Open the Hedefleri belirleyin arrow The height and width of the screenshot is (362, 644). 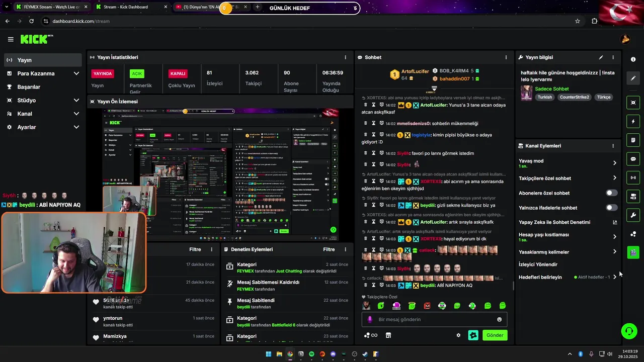(x=614, y=277)
